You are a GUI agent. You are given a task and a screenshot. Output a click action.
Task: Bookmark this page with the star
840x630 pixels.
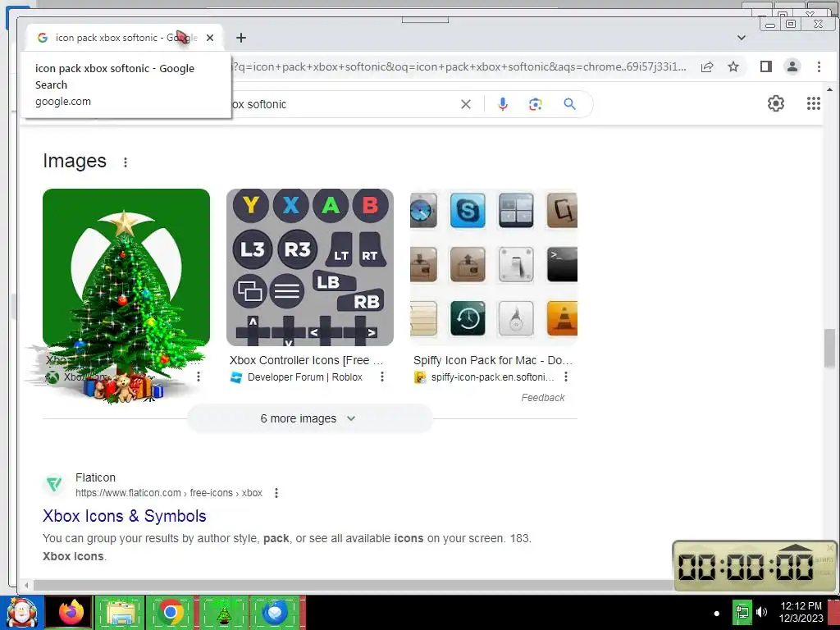point(733,66)
